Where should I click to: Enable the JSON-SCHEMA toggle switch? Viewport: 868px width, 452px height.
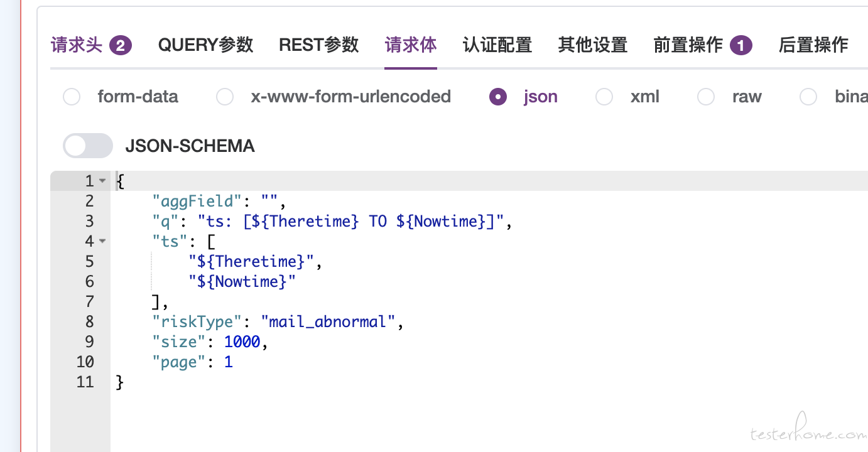88,146
